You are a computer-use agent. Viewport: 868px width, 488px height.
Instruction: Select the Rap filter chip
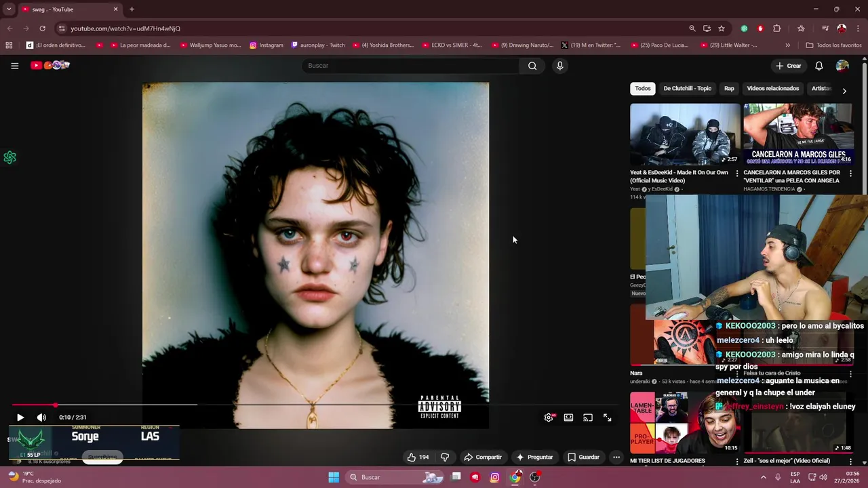click(729, 88)
